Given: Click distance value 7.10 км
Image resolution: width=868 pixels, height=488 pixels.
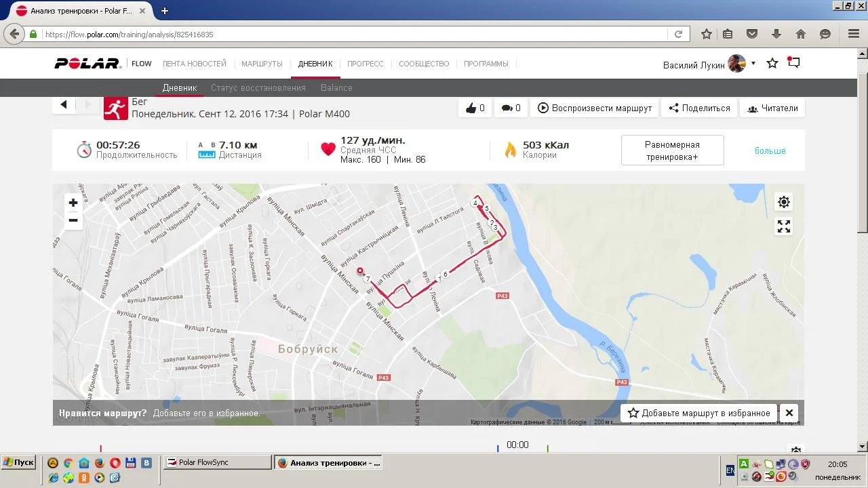Looking at the screenshot, I should point(238,145).
